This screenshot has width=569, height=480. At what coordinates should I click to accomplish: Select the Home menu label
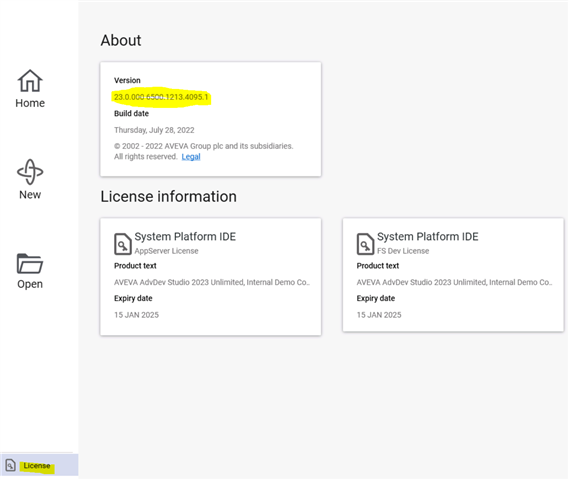30,103
